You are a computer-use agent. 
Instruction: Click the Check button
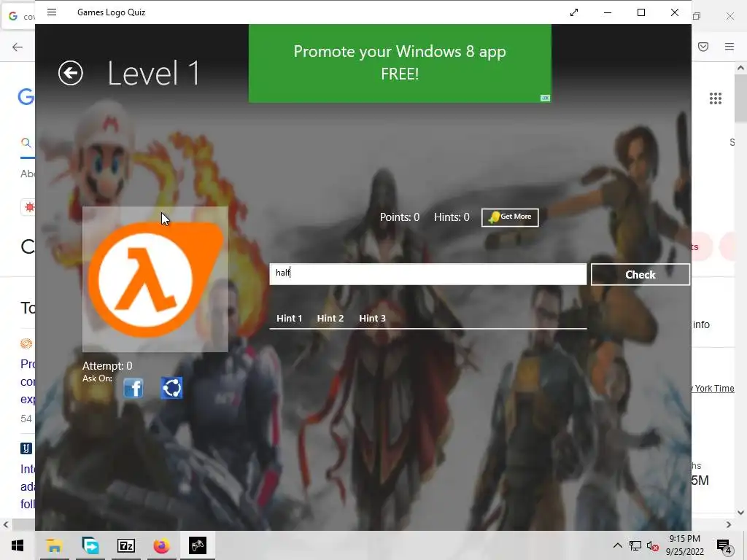coord(640,274)
